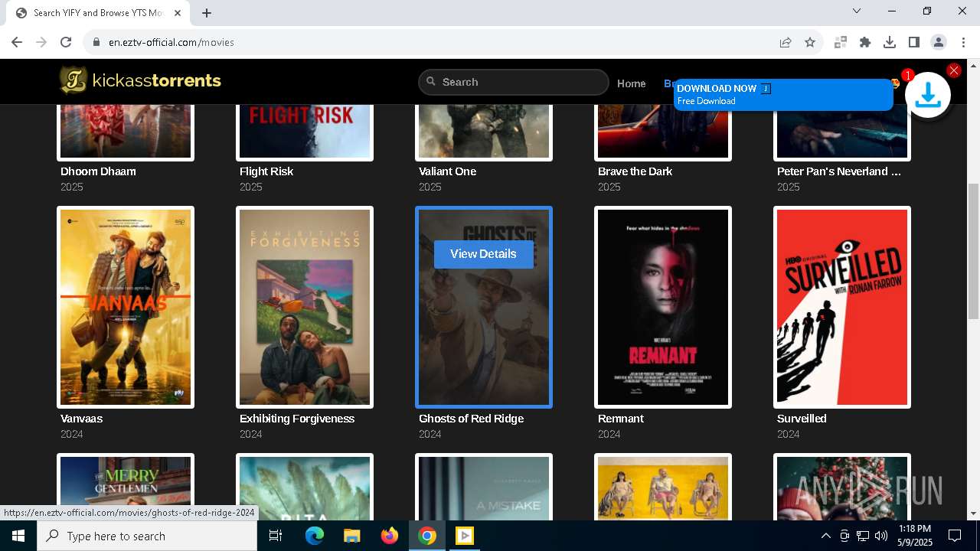Click the site info lock icon
Screen dimensions: 980x551
(x=96, y=42)
